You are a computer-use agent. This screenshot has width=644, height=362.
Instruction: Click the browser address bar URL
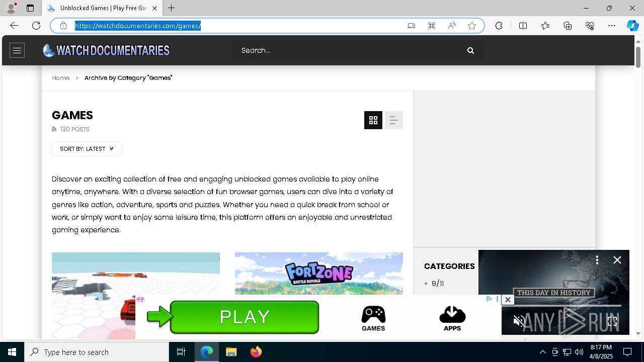point(138,26)
